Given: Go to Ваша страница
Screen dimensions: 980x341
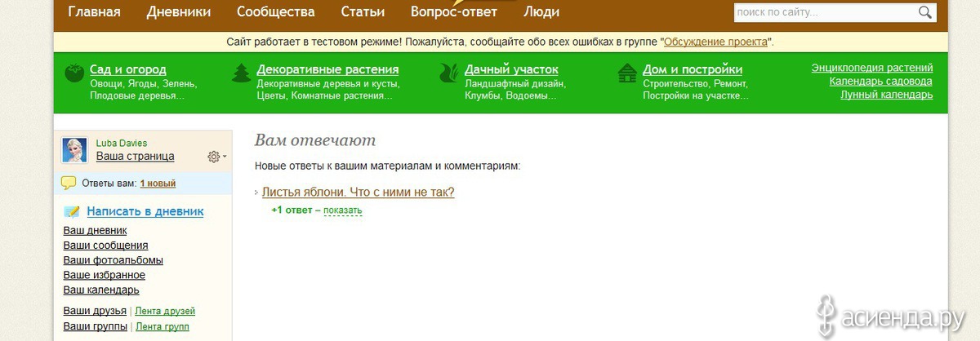Looking at the screenshot, I should 136,156.
